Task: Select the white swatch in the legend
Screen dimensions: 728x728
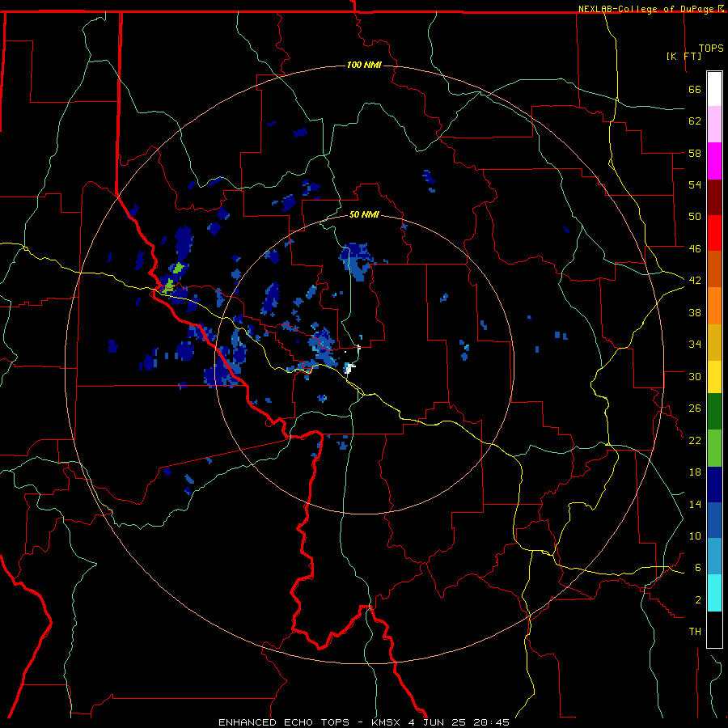Action: (714, 89)
